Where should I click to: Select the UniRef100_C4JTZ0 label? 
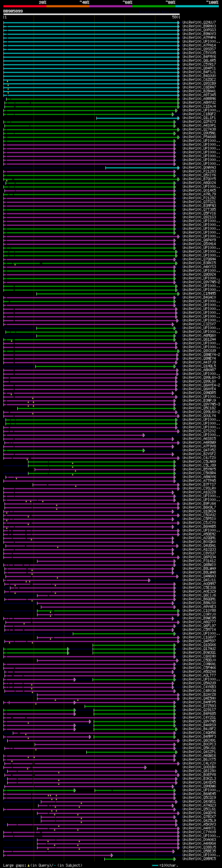[x=199, y=458]
